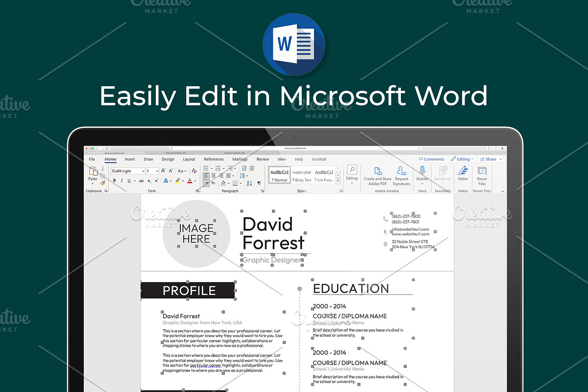Click the Clear All Formatting icon

[x=194, y=171]
